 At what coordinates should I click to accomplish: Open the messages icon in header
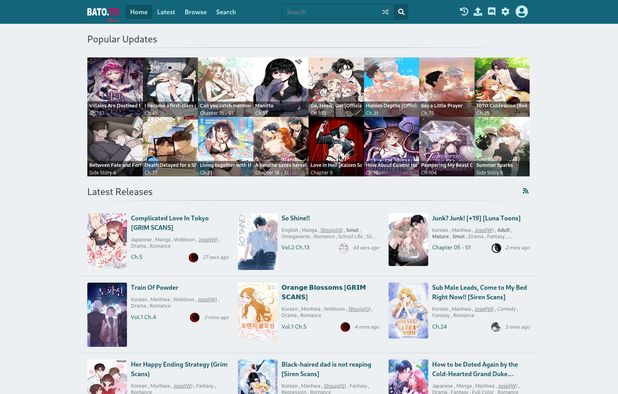coord(491,12)
